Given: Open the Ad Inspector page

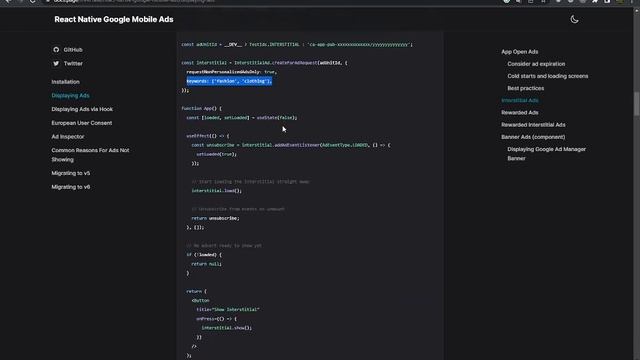Looking at the screenshot, I should [x=68, y=136].
